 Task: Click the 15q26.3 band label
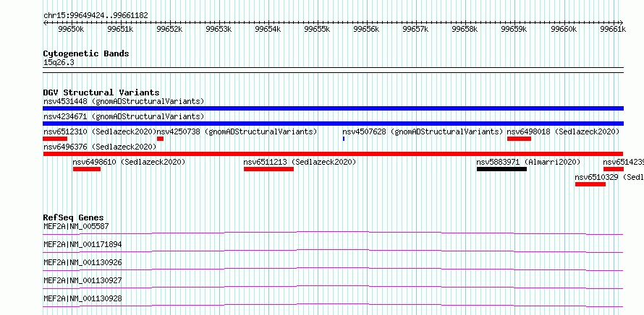59,63
